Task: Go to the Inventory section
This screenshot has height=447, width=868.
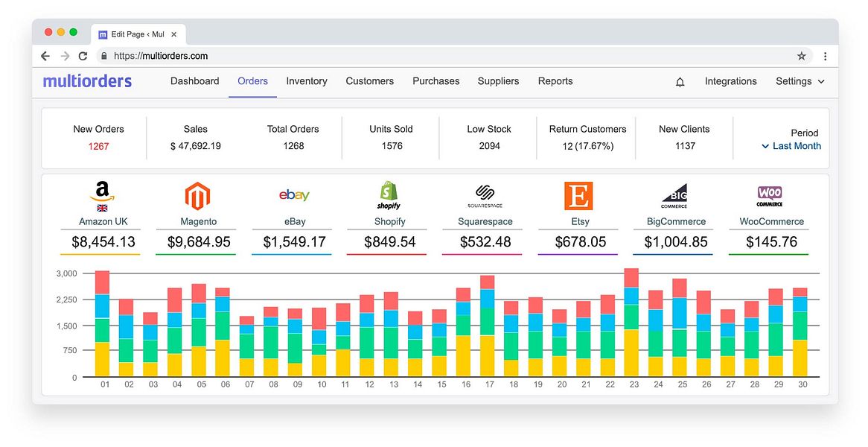Action: pos(307,81)
